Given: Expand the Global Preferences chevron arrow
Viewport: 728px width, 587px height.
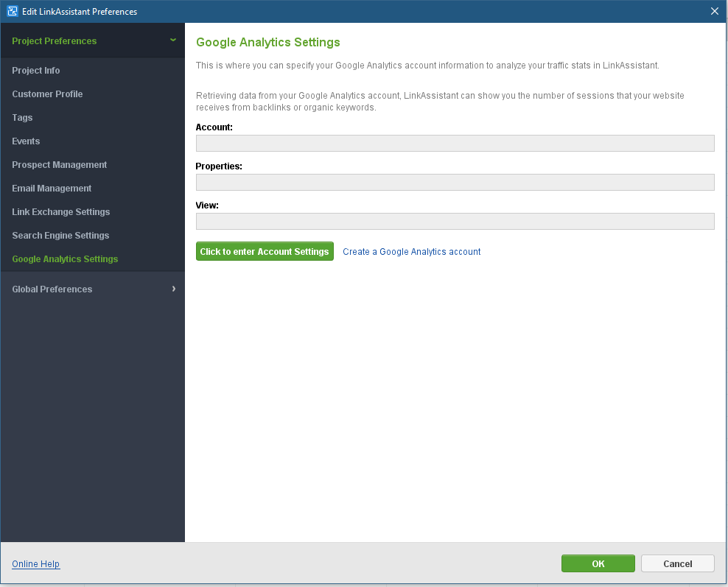Looking at the screenshot, I should (x=174, y=289).
